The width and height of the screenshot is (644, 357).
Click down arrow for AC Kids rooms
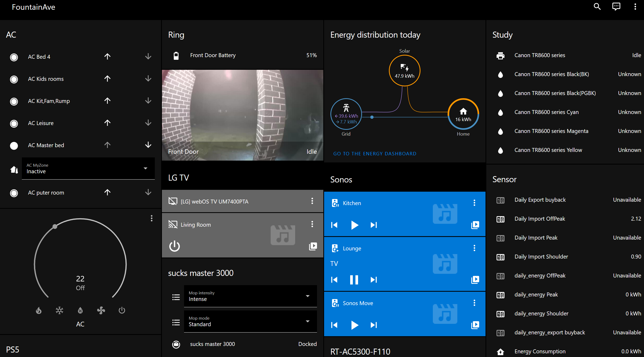148,78
